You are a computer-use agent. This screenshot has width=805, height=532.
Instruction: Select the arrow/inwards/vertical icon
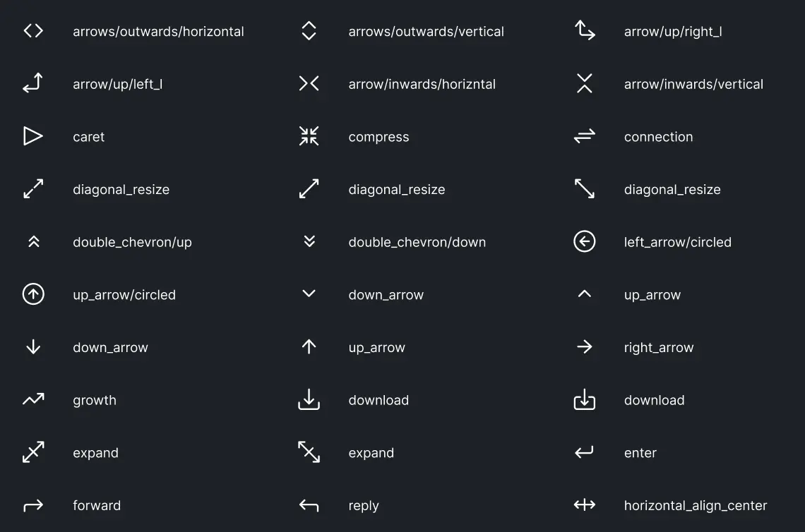[x=585, y=83]
